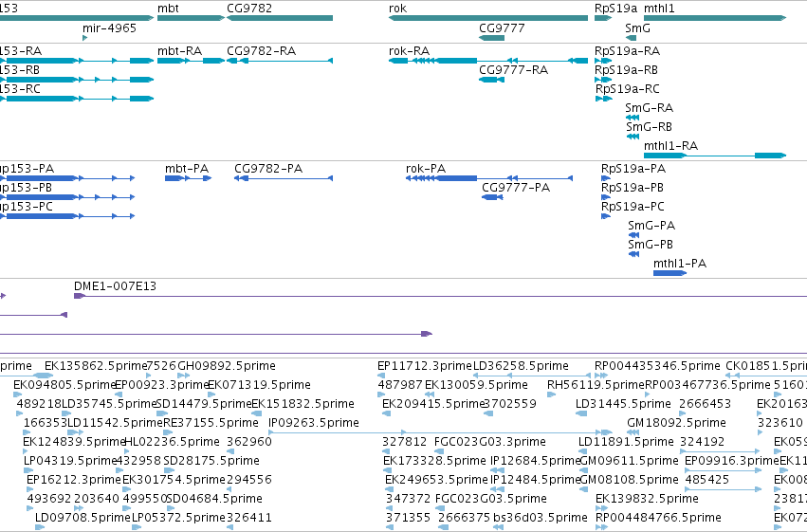Click the EK130059.5prime EST label
This screenshot has height=532, width=807.
click(476, 385)
